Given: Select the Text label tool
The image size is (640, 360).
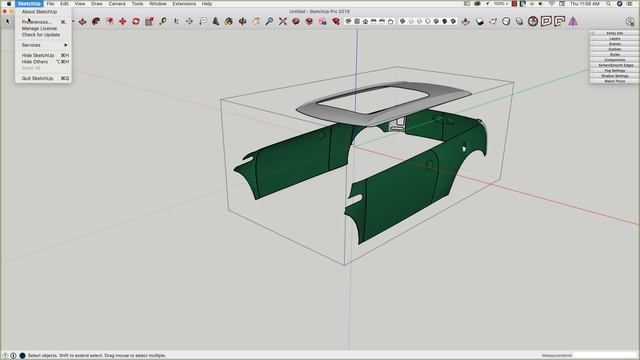Looking at the screenshot, I should (203, 21).
